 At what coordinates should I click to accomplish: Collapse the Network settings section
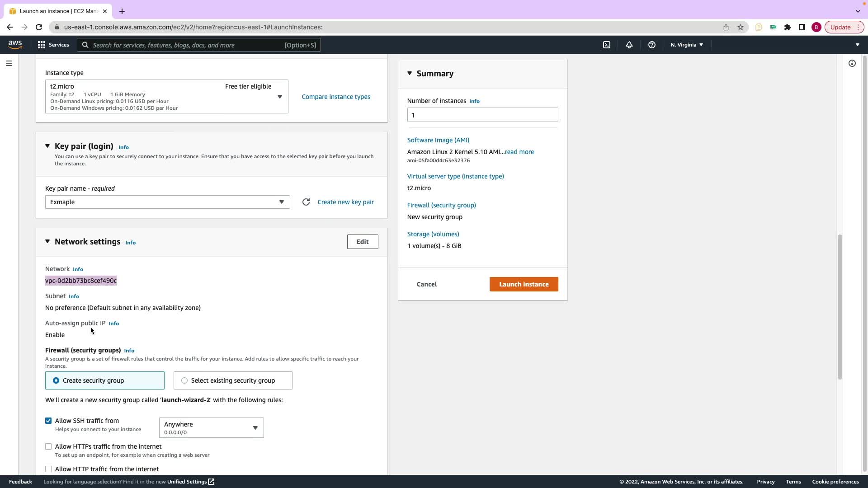click(x=47, y=242)
